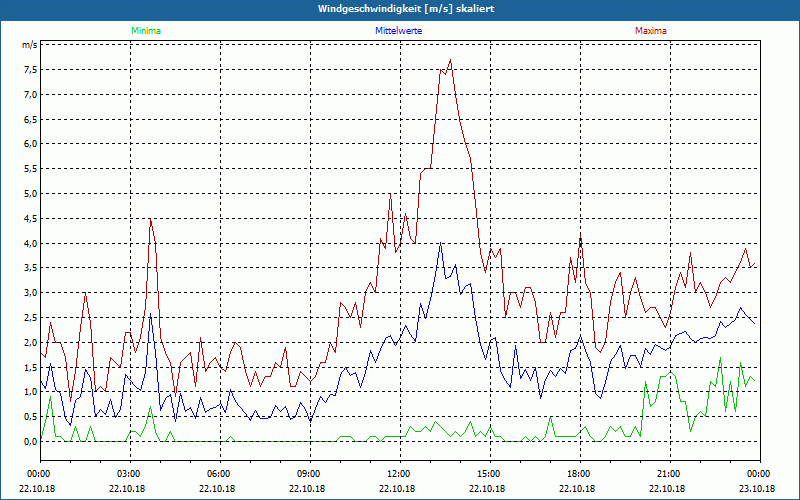Screen dimensions: 800x500
Task: Click the 0,0 y-axis value
Action: 31,442
